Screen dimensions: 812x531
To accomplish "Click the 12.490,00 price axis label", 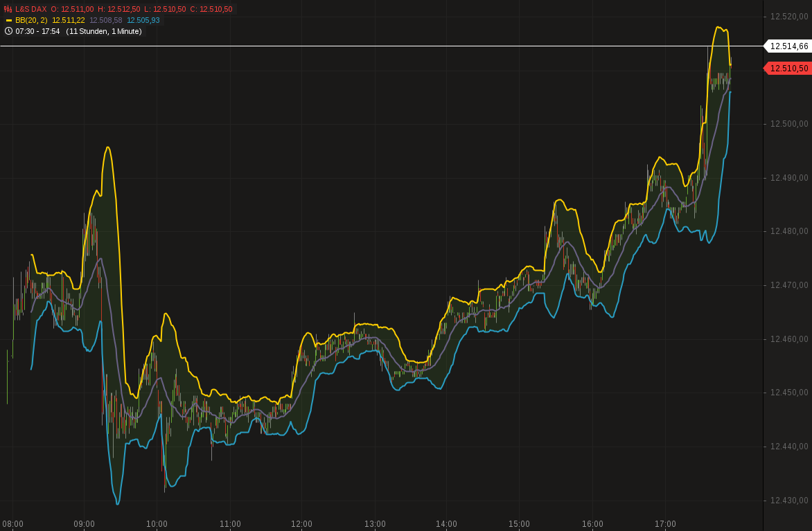I will 788,177.
